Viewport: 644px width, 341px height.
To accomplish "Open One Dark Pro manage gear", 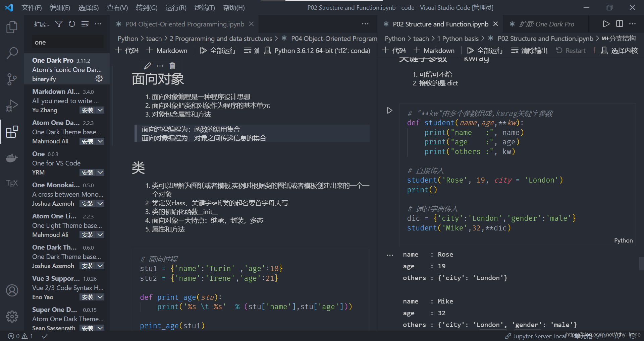I will [x=99, y=78].
